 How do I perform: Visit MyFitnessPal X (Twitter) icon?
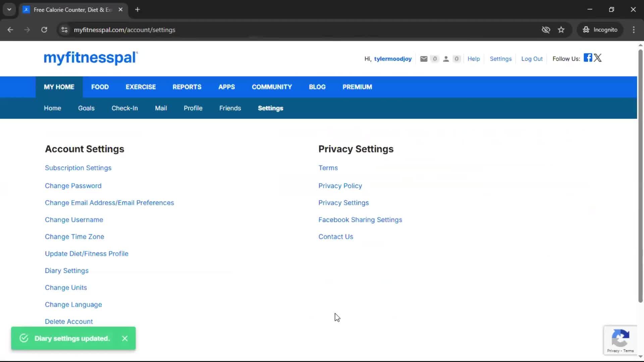pos(598,58)
